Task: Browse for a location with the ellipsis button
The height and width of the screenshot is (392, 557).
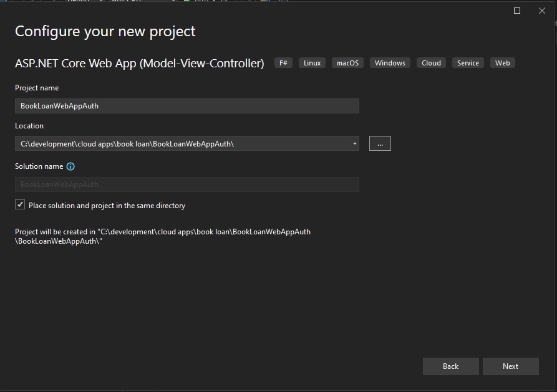Action: (380, 143)
